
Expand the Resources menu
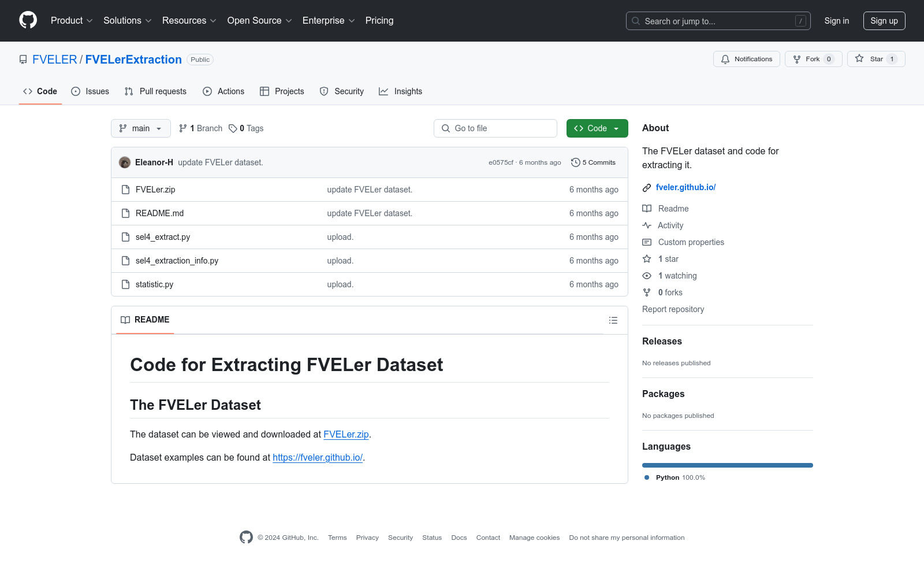pos(189,21)
